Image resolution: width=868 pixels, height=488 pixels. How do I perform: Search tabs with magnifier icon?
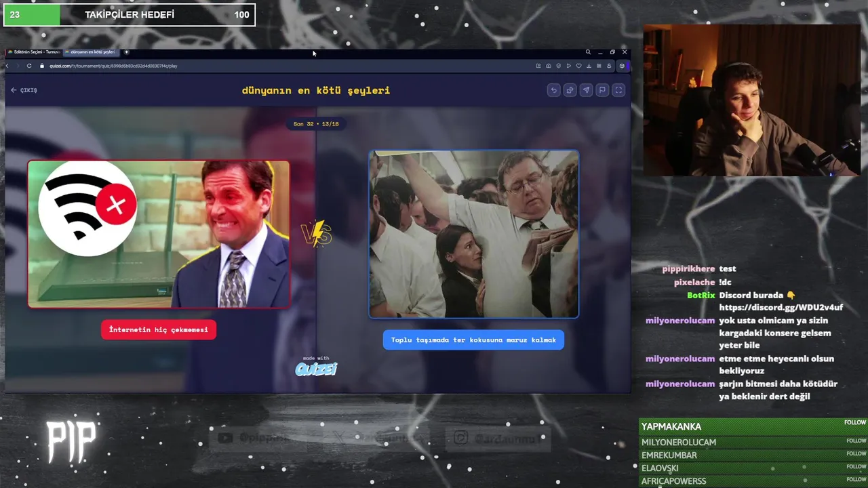tap(588, 52)
